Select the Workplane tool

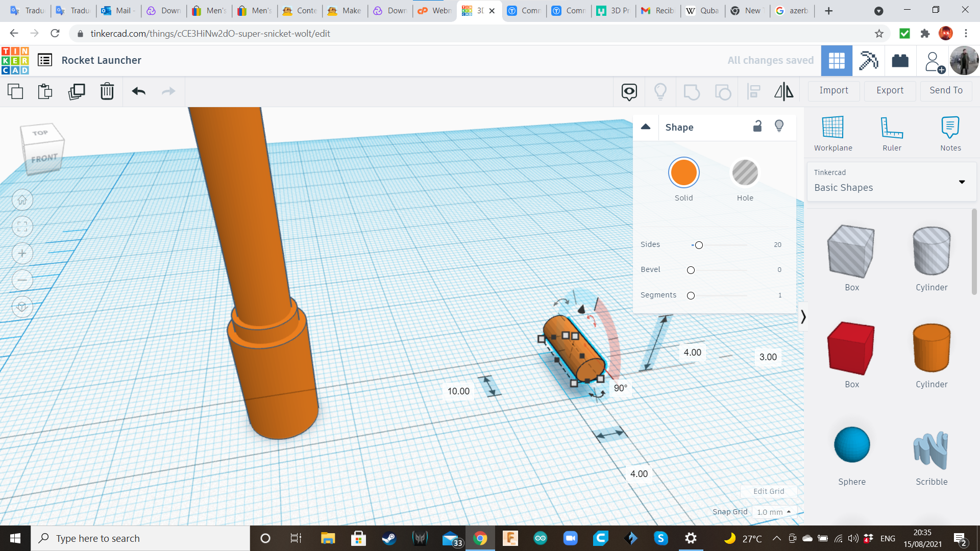834,133
